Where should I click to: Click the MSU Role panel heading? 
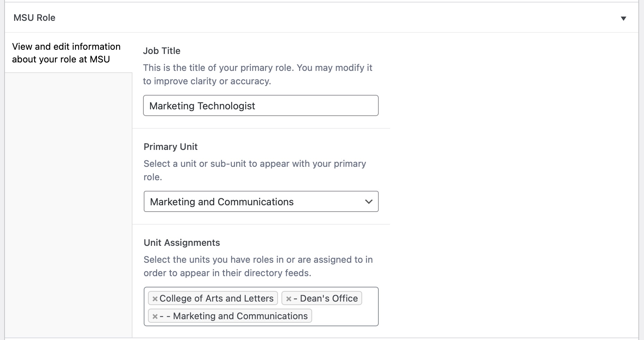[x=35, y=18]
